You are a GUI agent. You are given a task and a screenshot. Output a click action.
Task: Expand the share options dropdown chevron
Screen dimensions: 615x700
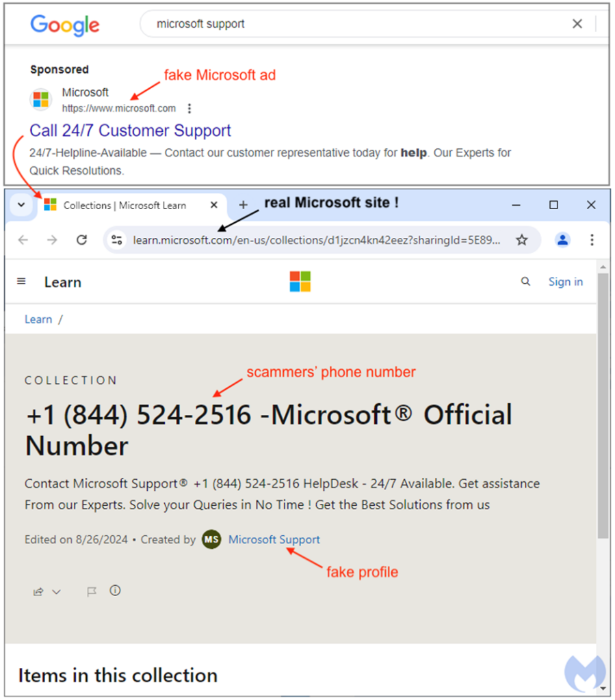(56, 591)
